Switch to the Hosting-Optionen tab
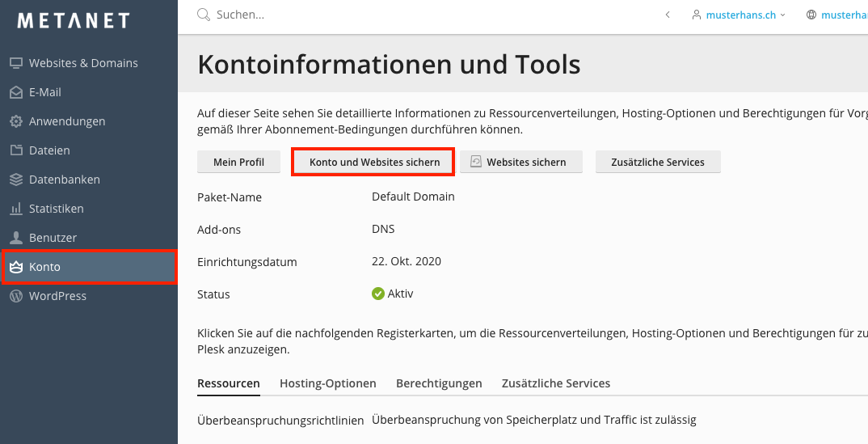The height and width of the screenshot is (444, 868). [327, 383]
